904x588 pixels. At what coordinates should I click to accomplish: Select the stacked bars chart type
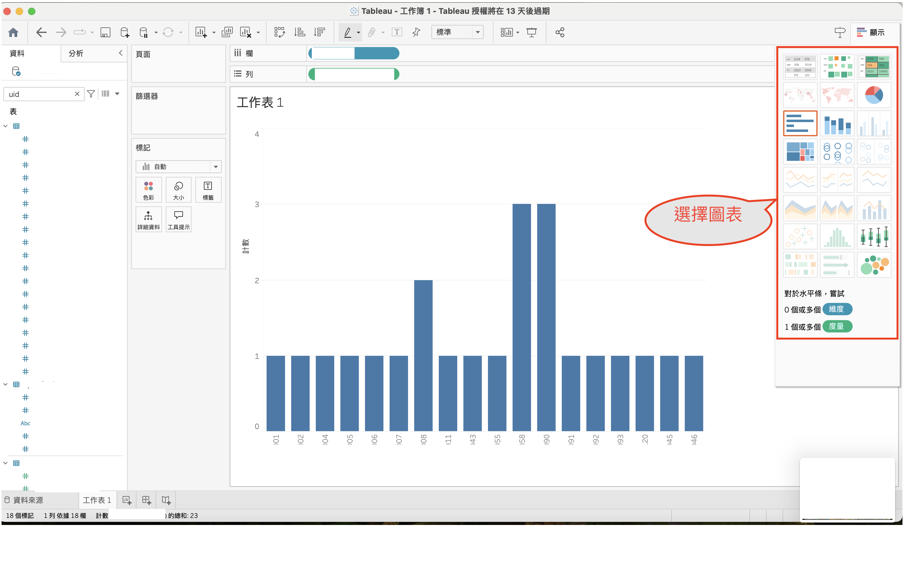pos(837,123)
